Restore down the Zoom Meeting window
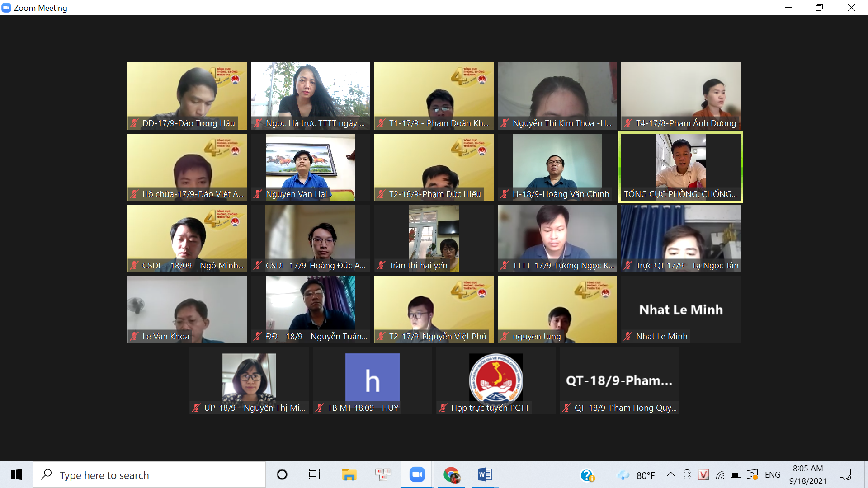This screenshot has width=868, height=488. [x=820, y=8]
